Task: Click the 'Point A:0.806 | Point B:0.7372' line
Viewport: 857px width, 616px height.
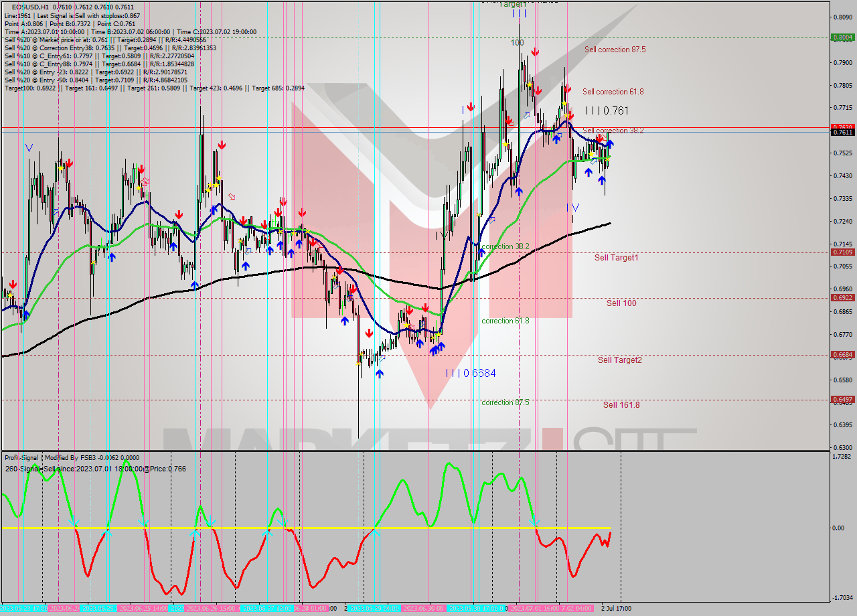Action: click(71, 23)
